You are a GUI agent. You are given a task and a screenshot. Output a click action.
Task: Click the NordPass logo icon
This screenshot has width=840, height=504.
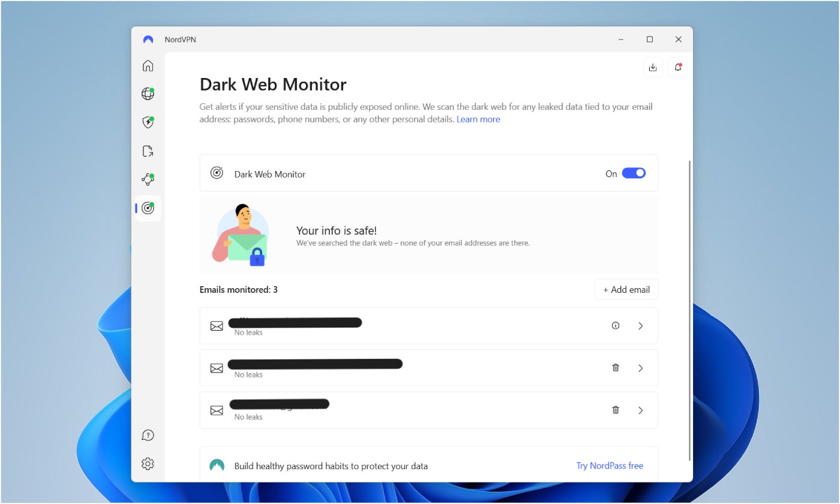(217, 466)
